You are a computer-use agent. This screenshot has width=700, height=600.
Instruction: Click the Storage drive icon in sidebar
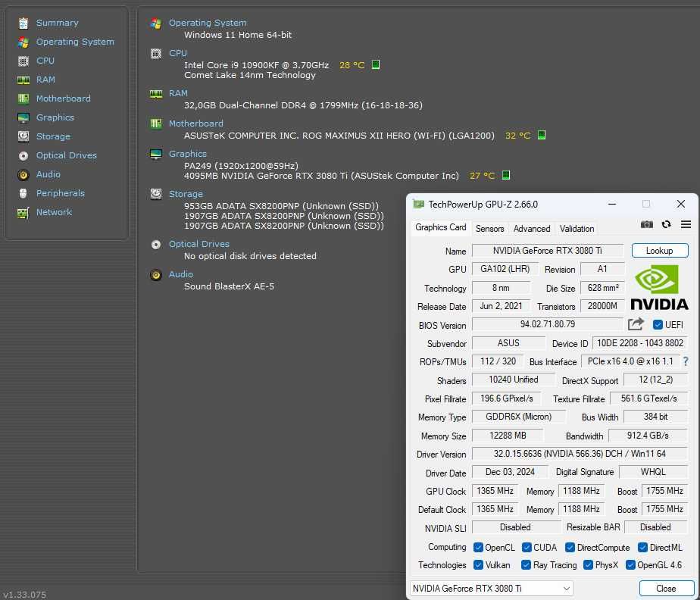click(x=23, y=136)
